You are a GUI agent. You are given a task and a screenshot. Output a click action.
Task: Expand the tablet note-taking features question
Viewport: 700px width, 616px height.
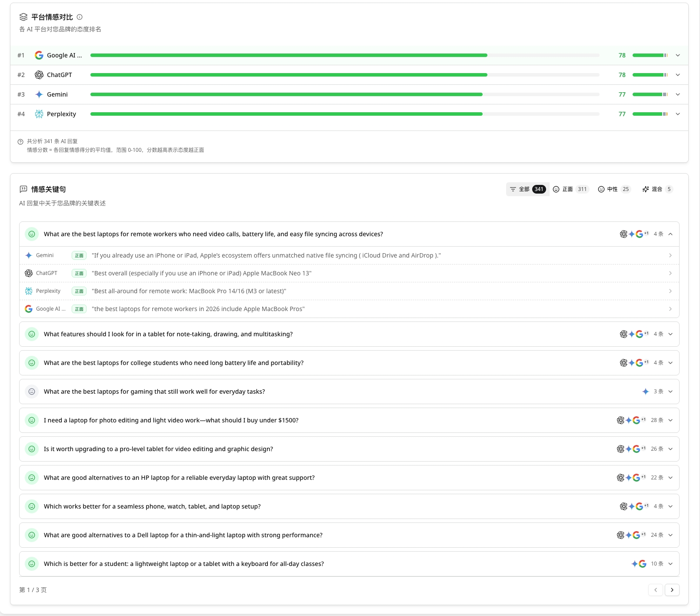point(670,334)
